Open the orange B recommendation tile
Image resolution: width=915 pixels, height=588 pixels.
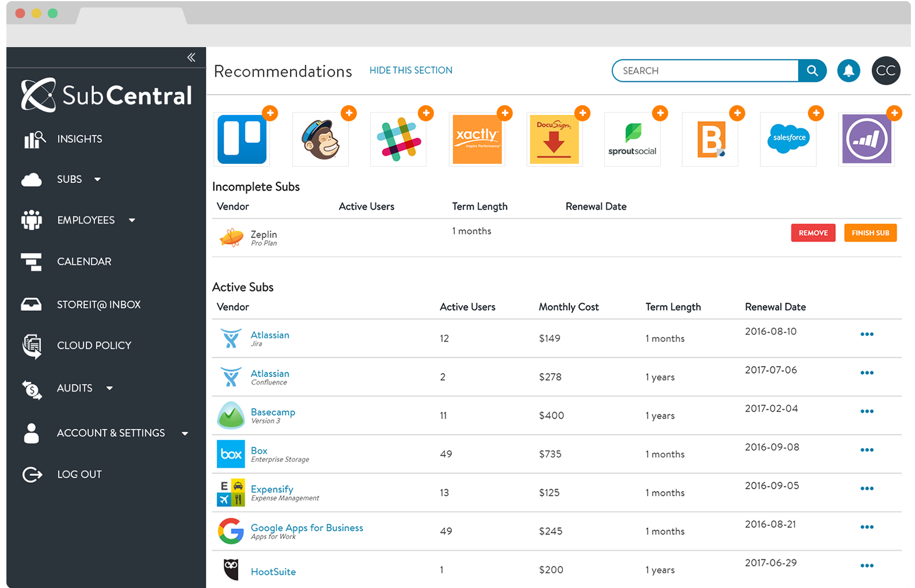[x=710, y=139]
